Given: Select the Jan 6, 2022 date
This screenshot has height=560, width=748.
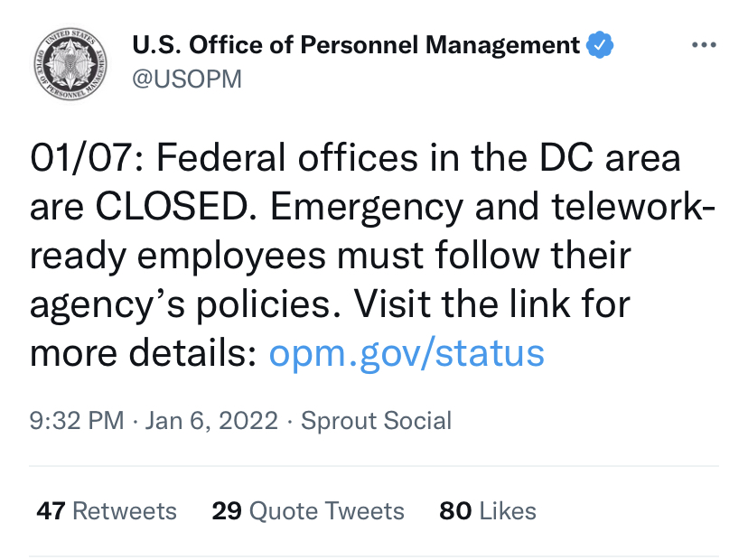Looking at the screenshot, I should tap(211, 421).
